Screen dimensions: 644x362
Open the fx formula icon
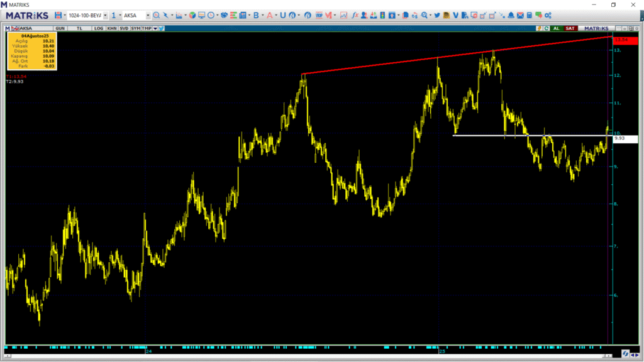pos(355,14)
